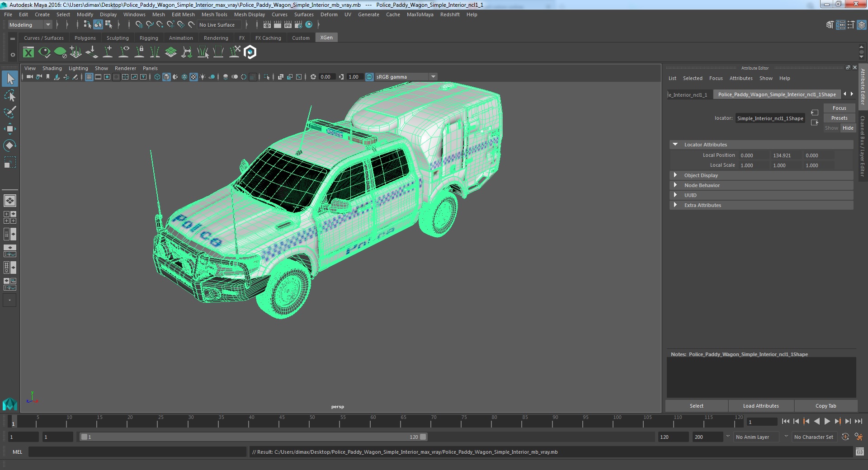Open the XGen window shelf icon
The height and width of the screenshot is (470, 868).
tap(28, 52)
